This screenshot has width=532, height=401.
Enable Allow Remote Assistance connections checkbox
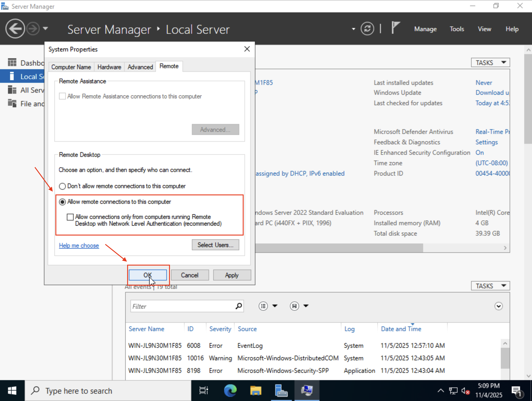pyautogui.click(x=62, y=96)
